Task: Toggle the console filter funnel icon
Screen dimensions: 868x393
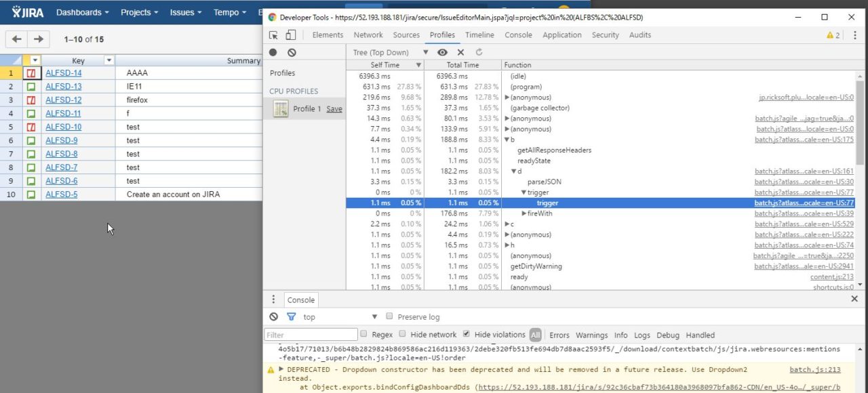Action: (291, 316)
